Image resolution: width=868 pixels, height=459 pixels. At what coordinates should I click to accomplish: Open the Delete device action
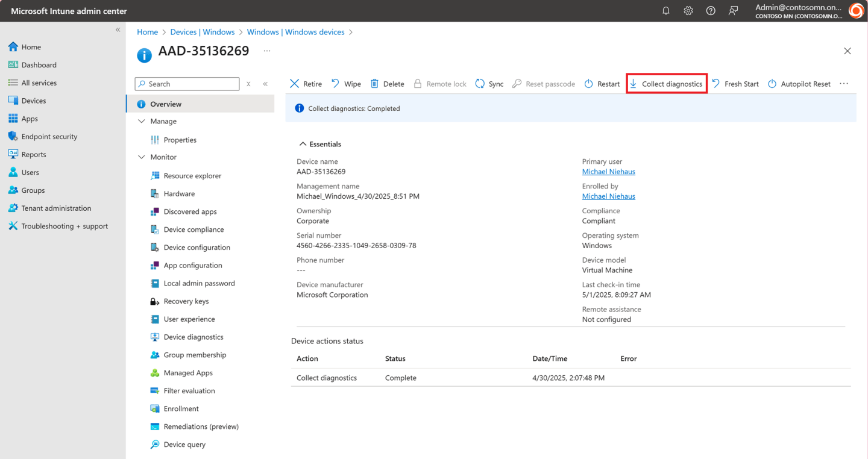(387, 84)
